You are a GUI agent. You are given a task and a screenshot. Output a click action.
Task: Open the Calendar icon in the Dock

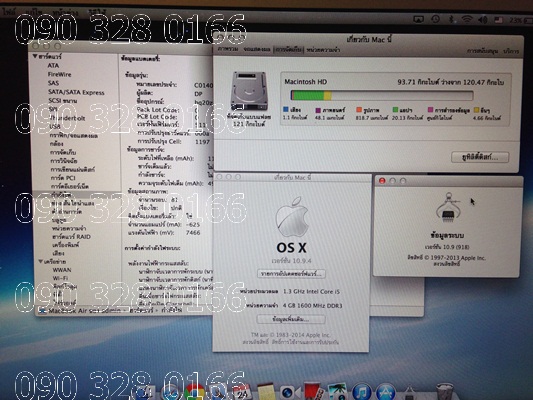241,393
